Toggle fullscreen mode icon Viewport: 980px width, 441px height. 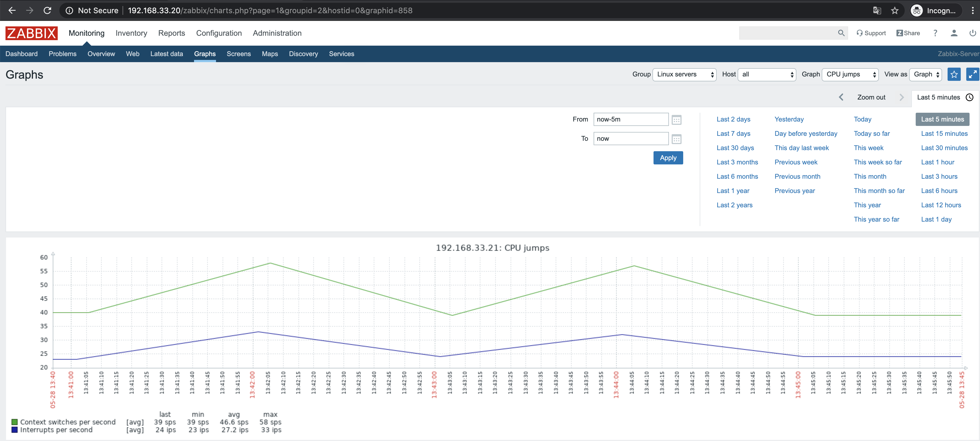point(972,75)
